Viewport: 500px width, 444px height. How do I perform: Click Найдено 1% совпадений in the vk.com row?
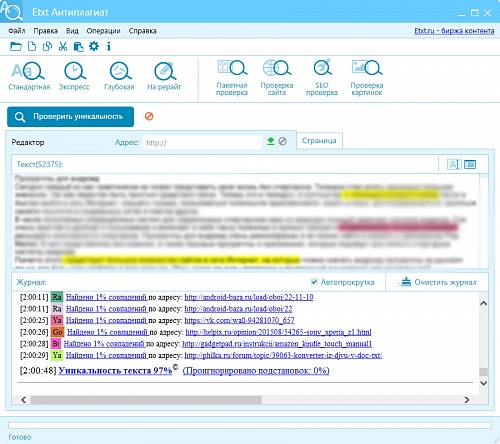coord(106,320)
